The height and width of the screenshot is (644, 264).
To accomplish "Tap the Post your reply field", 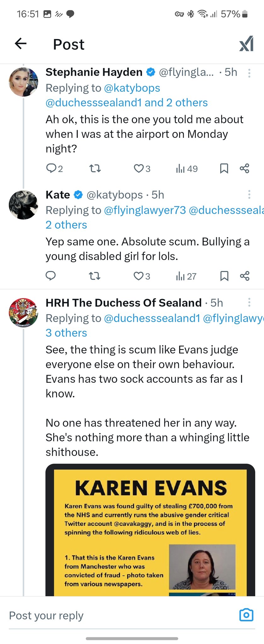I will pyautogui.click(x=120, y=615).
